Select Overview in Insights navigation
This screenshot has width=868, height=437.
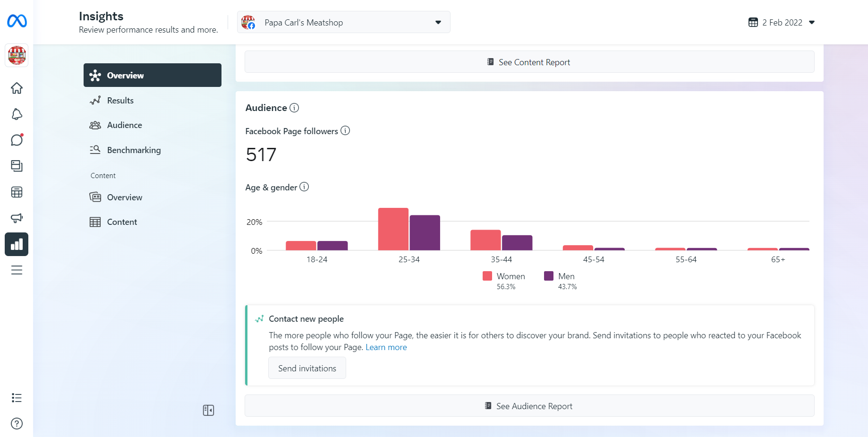coord(153,75)
